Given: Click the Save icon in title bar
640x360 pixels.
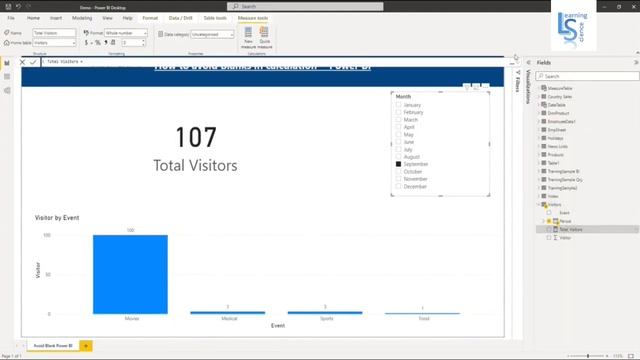Looking at the screenshot, I should click(x=8, y=7).
